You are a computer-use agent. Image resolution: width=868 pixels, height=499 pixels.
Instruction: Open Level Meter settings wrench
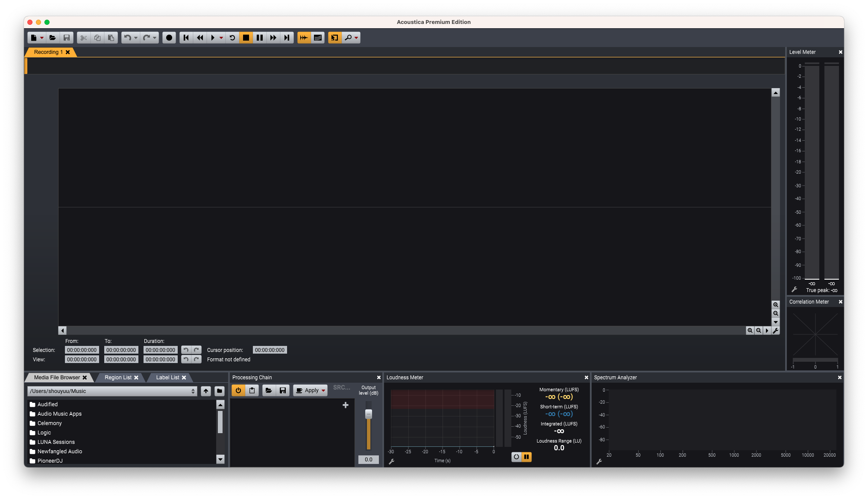tap(794, 289)
